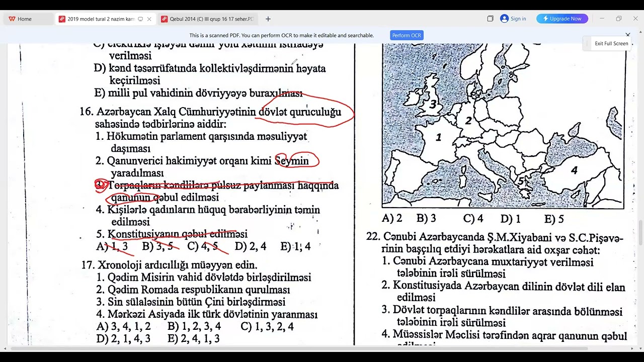
Task: Click answer option 'D) 2, 4' in question 16
Action: click(x=251, y=246)
